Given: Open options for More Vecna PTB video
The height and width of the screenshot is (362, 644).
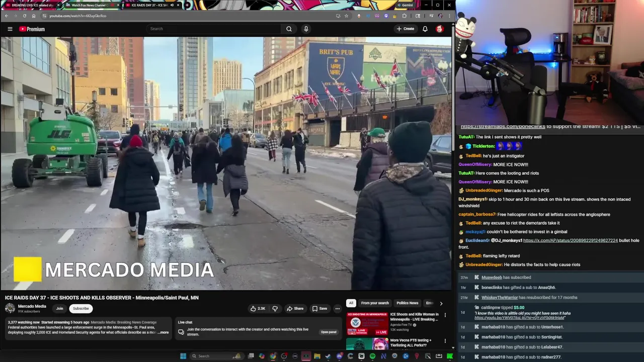Looking at the screenshot, I should (445, 341).
